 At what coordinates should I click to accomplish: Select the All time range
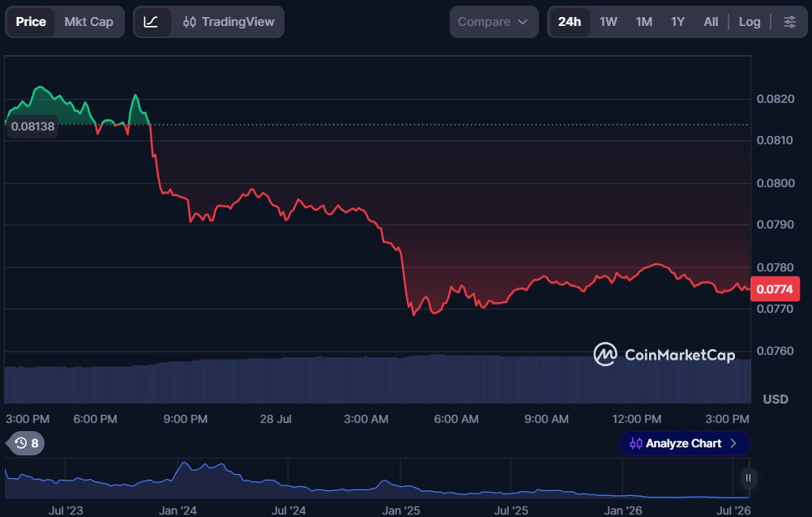[x=711, y=22]
